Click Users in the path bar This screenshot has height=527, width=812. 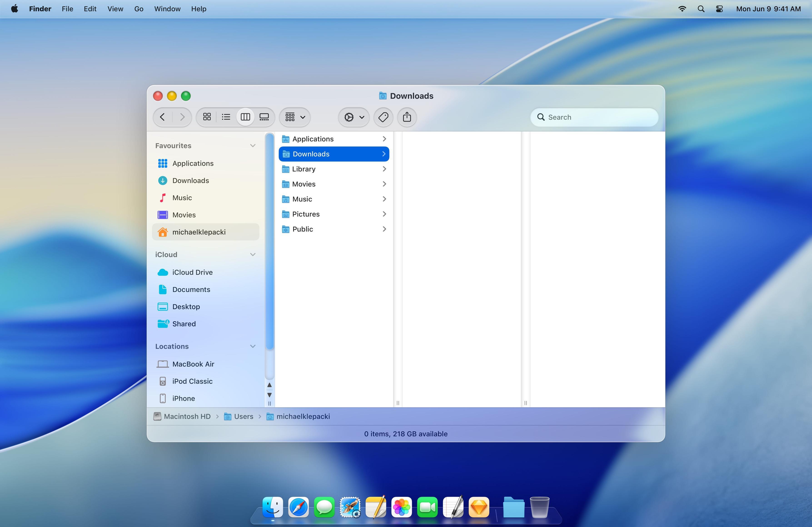(x=239, y=416)
